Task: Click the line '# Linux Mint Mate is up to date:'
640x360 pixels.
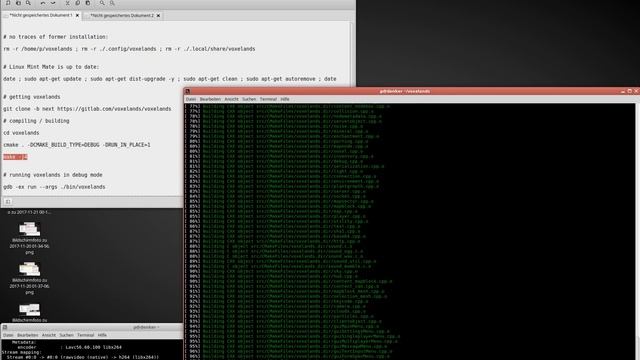Action: click(51, 67)
